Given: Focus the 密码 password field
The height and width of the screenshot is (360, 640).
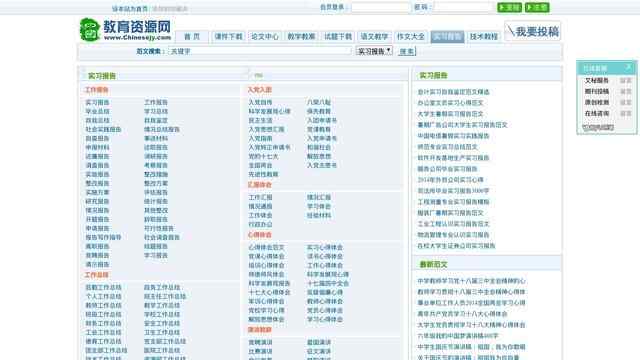Looking at the screenshot, I should point(463,7).
